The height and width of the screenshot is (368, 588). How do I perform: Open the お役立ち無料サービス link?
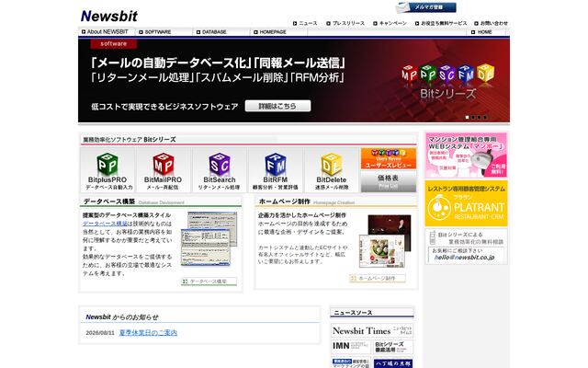coord(441,23)
